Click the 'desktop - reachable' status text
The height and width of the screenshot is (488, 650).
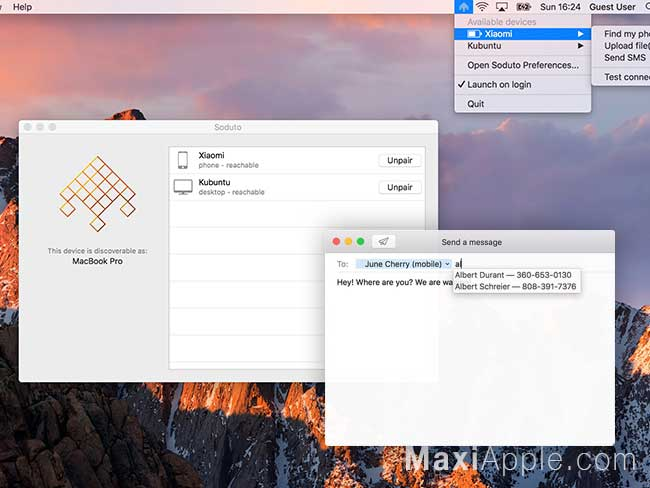click(231, 192)
